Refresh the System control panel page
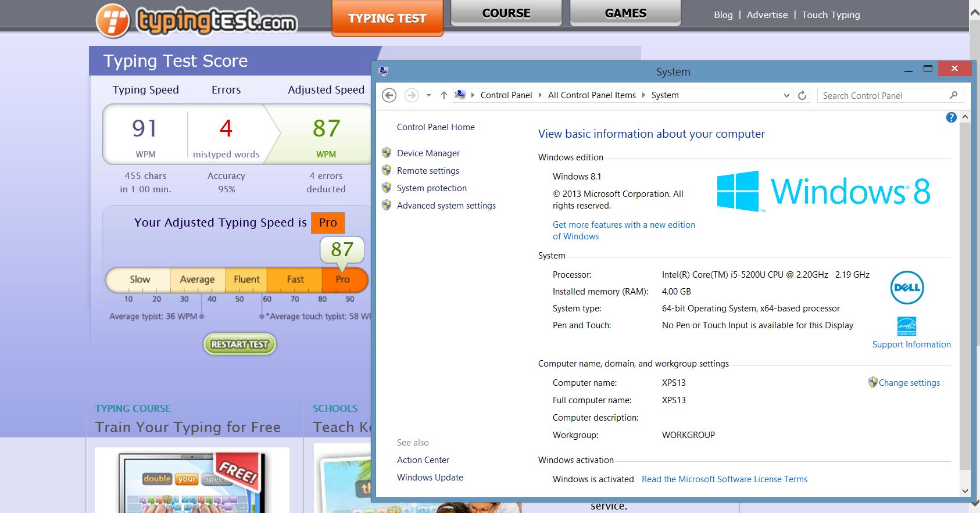Screen dimensions: 980x513 click(x=802, y=95)
